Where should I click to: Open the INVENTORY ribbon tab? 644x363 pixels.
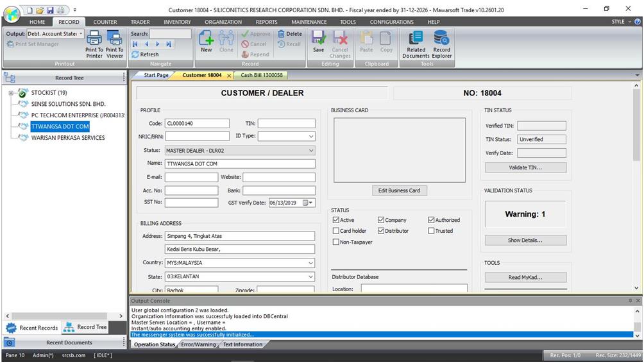[x=177, y=22]
